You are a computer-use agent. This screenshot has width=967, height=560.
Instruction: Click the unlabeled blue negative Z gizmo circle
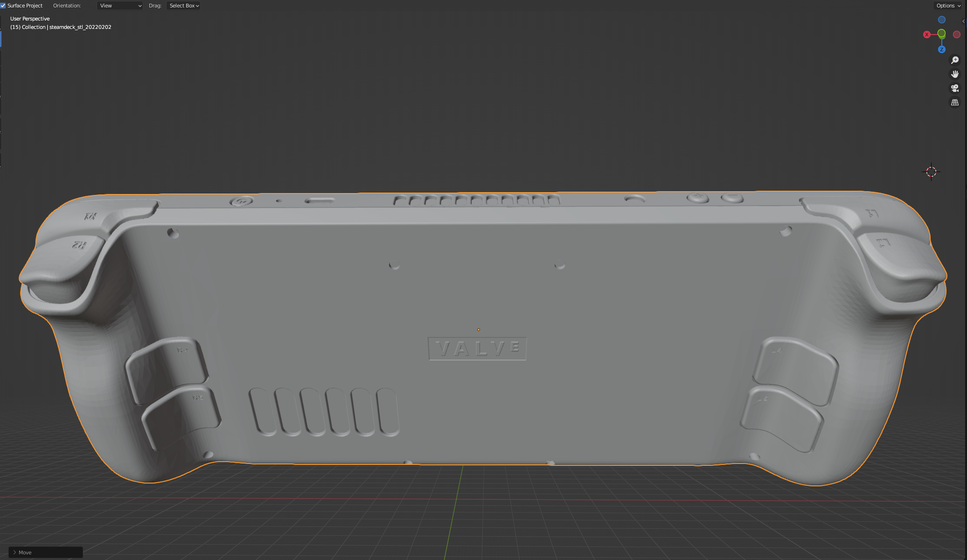[x=942, y=20]
